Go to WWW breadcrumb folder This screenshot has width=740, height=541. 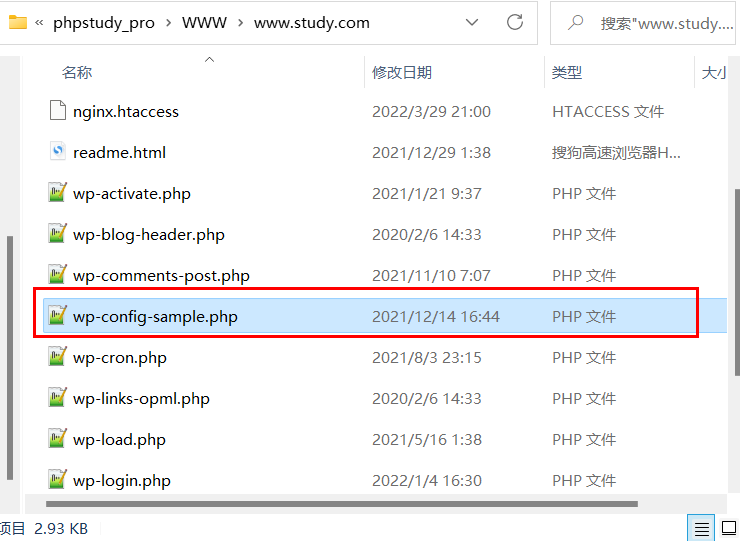point(204,23)
